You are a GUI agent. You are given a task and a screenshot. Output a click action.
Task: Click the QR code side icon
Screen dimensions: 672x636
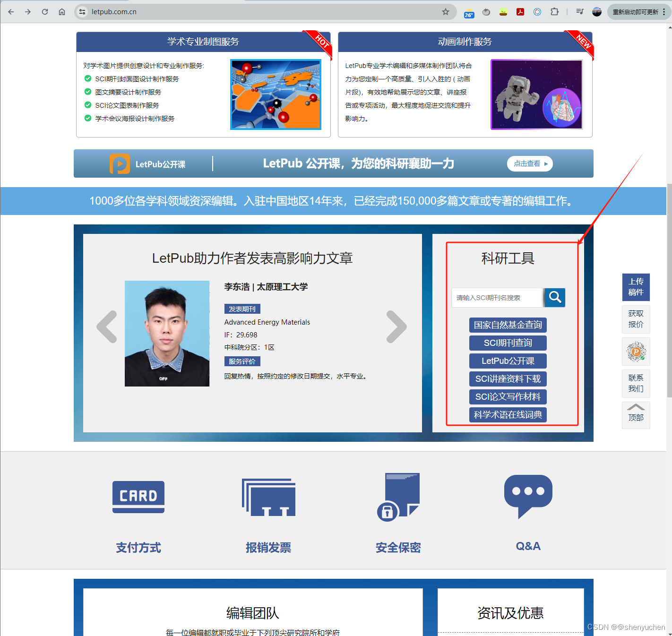(636, 352)
